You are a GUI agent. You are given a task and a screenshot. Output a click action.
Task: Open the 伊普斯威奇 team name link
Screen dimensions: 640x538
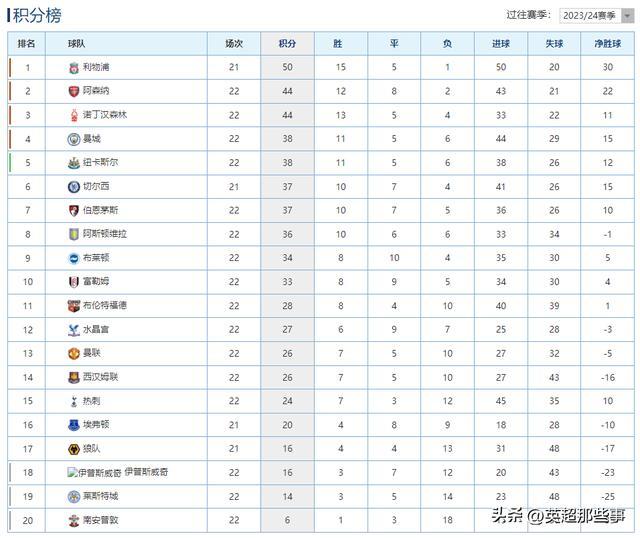click(146, 472)
